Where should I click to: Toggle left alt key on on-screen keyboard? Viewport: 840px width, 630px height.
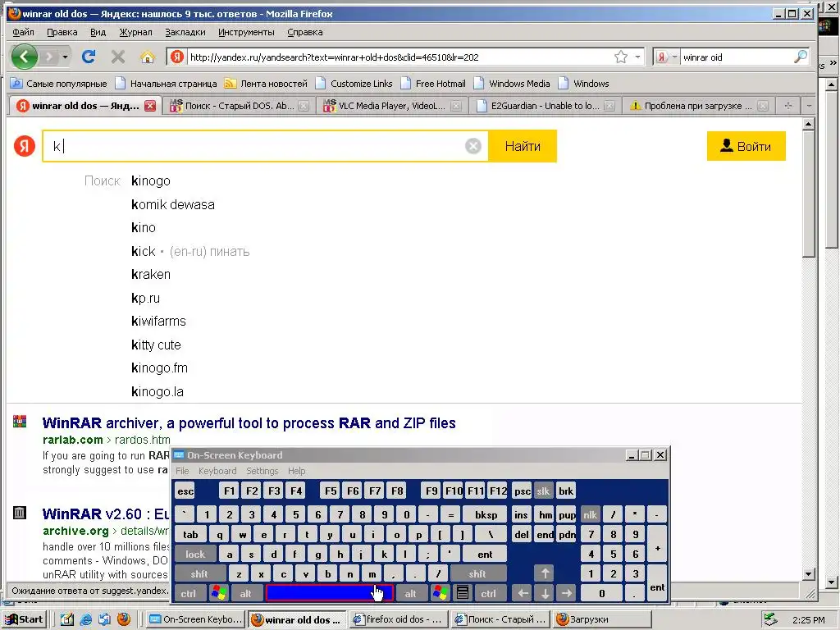tap(245, 593)
